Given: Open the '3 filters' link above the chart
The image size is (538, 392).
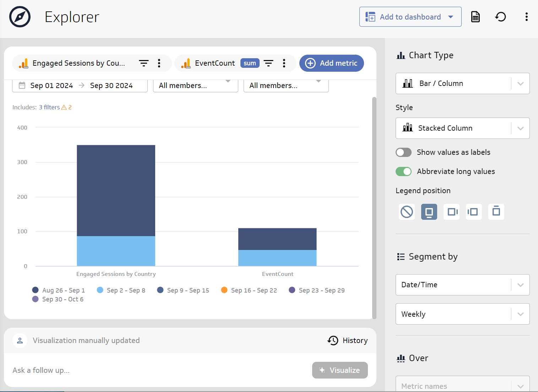Looking at the screenshot, I should [49, 107].
